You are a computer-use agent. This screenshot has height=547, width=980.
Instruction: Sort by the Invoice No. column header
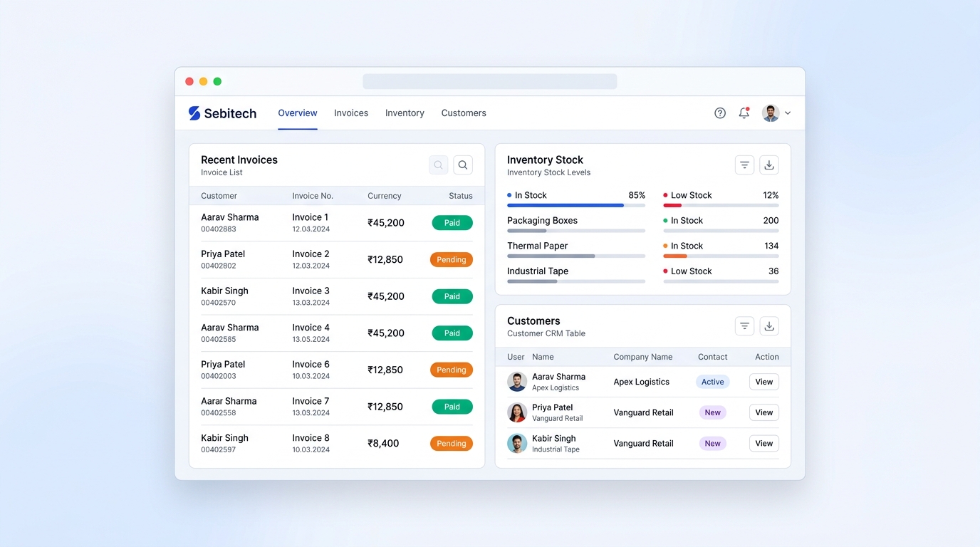pos(313,196)
